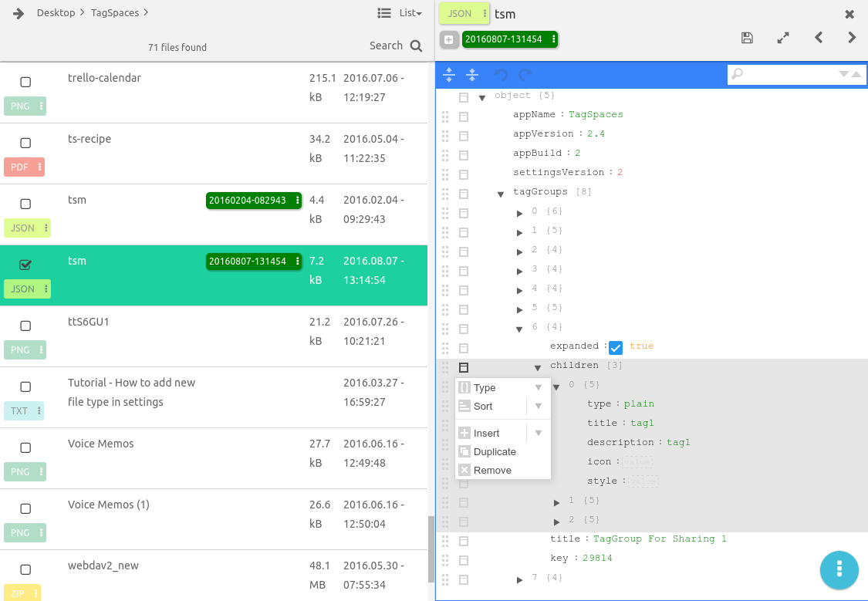Image resolution: width=868 pixels, height=601 pixels.
Task: Toggle the expanded true checkbox in JSON
Action: 615,347
